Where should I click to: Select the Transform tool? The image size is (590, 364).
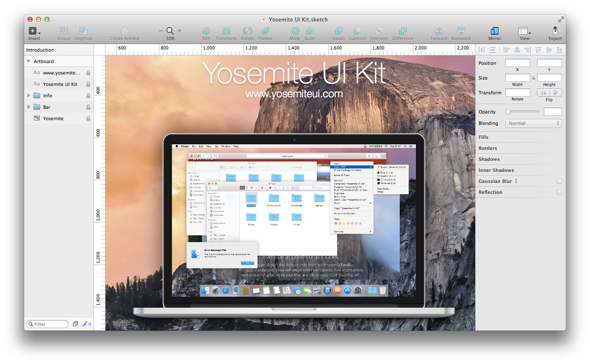click(226, 31)
